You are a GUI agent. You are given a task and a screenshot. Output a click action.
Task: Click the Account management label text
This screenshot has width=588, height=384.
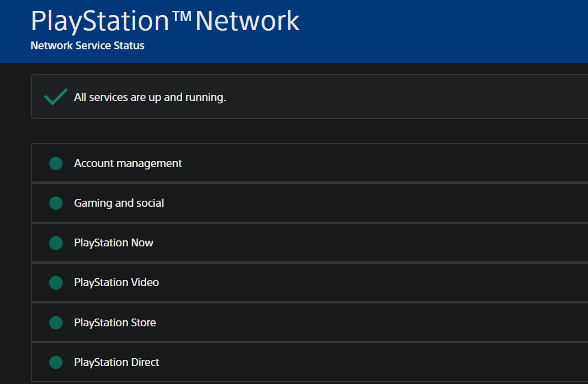[127, 163]
